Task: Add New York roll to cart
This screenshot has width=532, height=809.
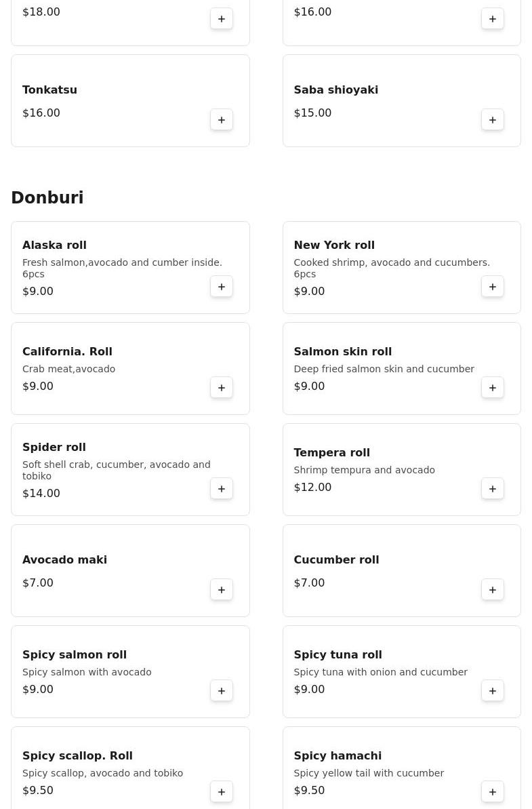Action: (x=493, y=287)
